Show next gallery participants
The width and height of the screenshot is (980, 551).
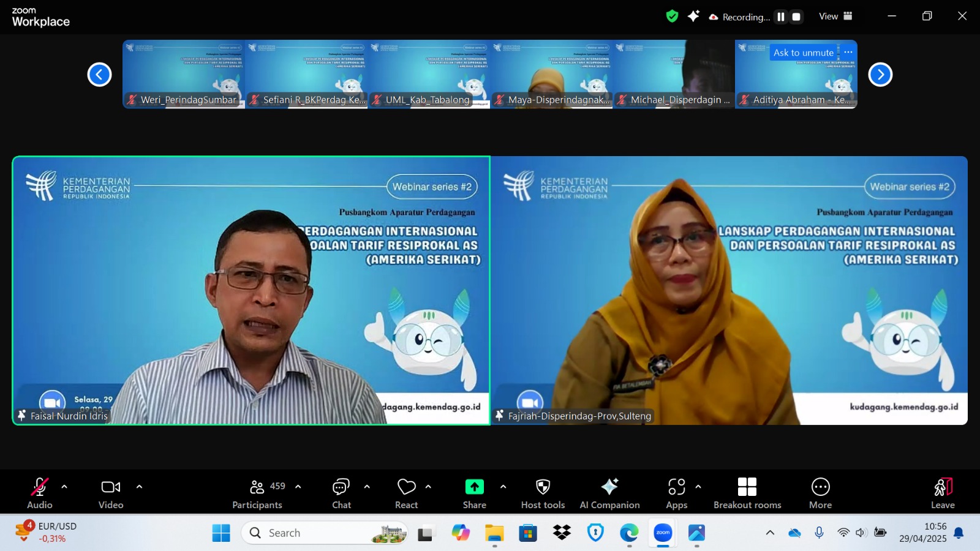pos(880,75)
